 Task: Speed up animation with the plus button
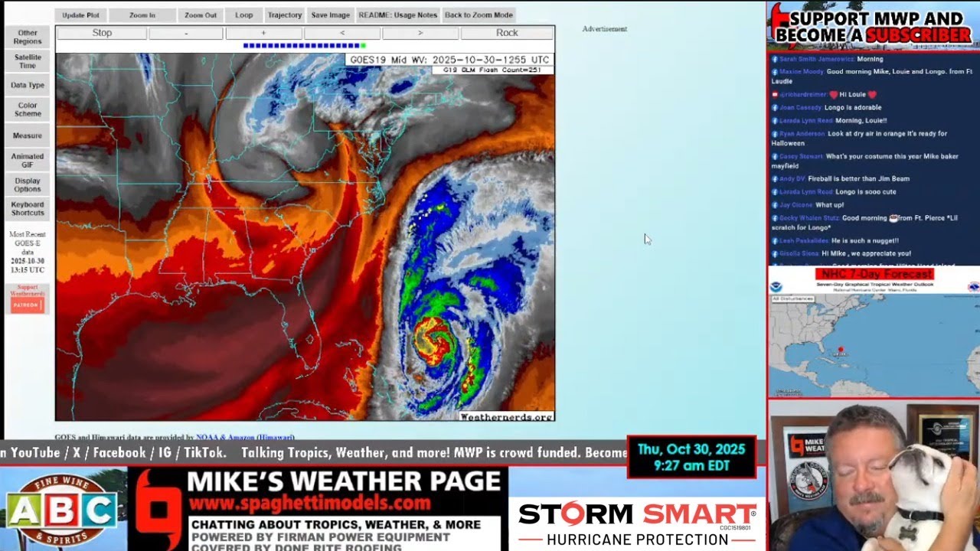pyautogui.click(x=263, y=33)
